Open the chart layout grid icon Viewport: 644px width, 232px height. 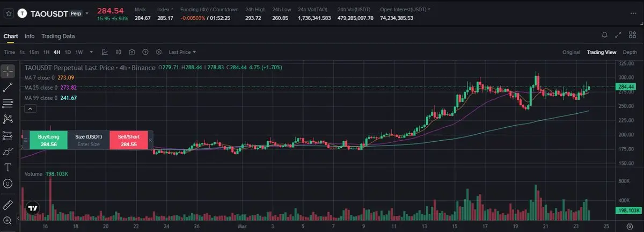(x=632, y=35)
